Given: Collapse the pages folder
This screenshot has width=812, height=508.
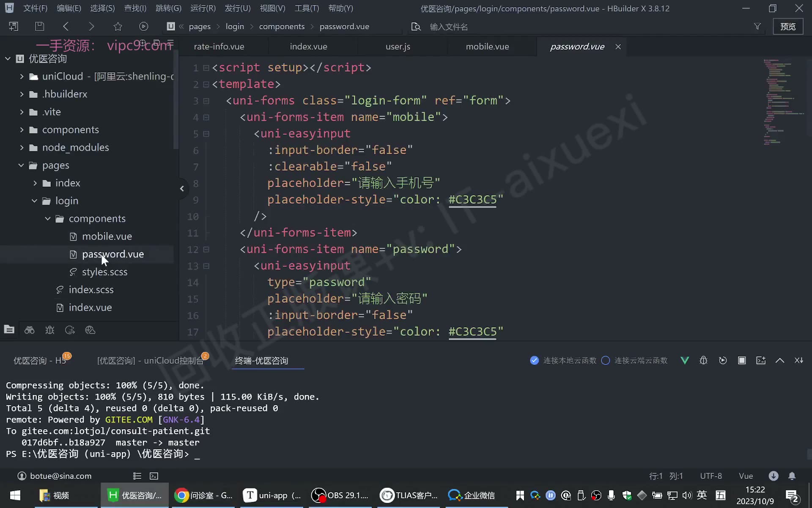Looking at the screenshot, I should pos(21,166).
